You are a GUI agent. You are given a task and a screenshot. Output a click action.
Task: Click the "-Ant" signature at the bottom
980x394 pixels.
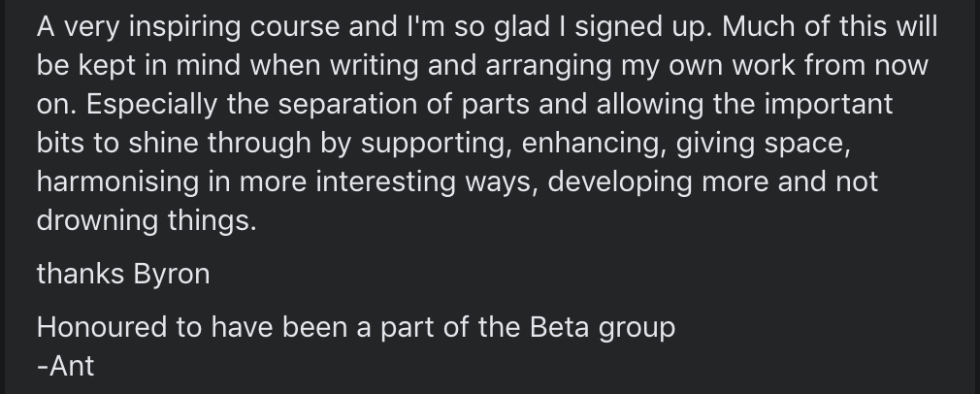pyautogui.click(x=66, y=367)
